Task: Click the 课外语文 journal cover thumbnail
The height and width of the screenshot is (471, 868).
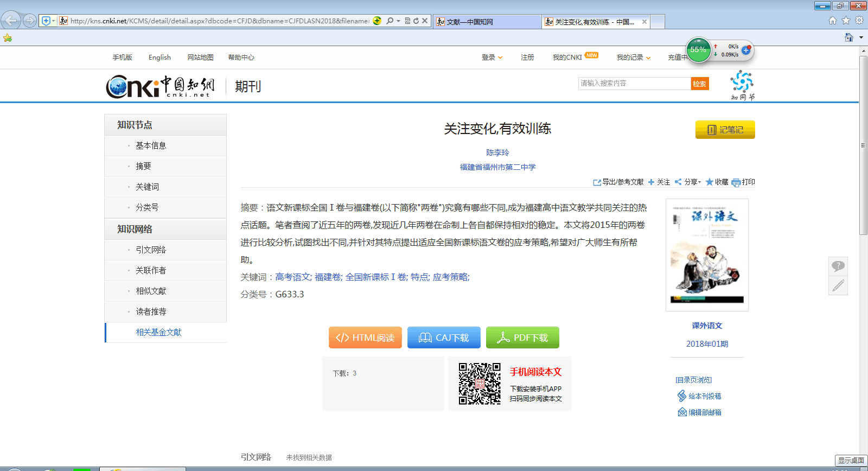Action: (707, 255)
